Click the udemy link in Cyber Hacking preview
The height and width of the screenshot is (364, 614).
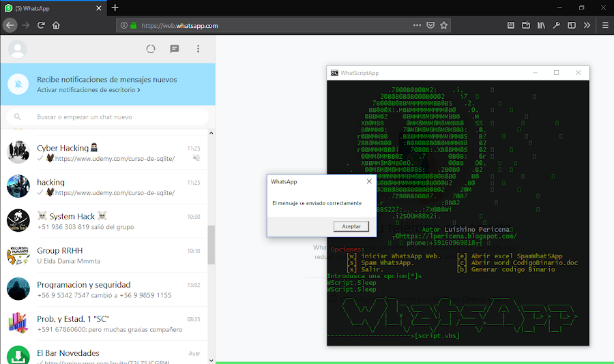pos(115,159)
